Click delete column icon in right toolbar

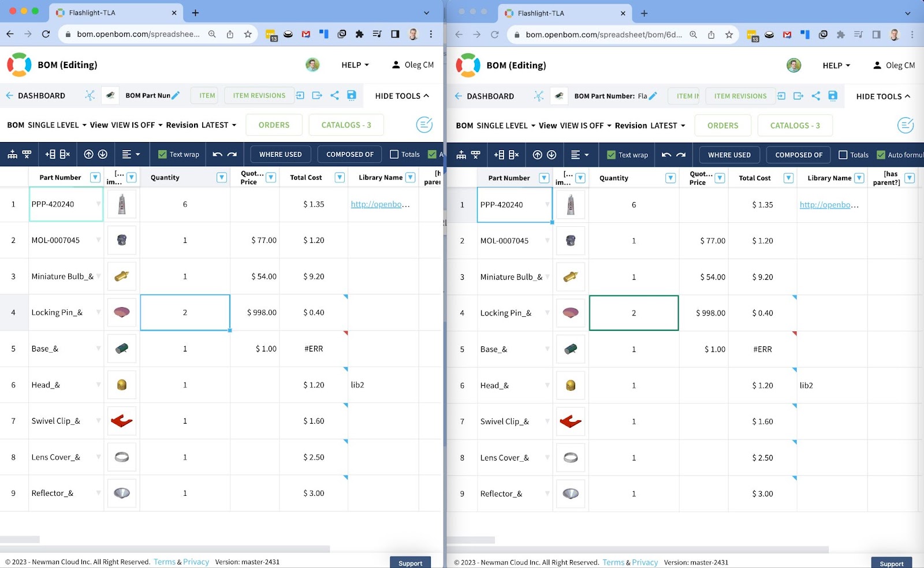tap(513, 155)
